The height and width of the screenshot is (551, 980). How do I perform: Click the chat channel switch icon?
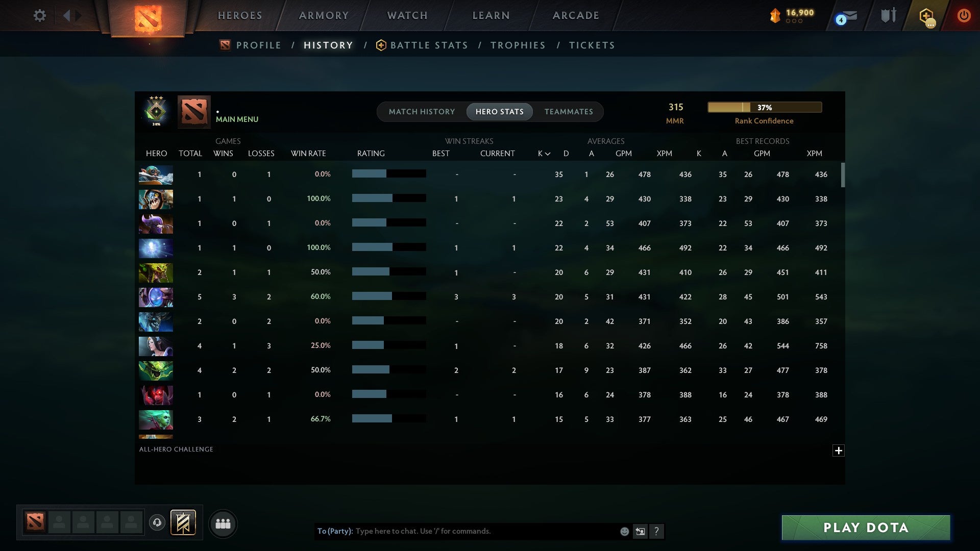coord(640,531)
